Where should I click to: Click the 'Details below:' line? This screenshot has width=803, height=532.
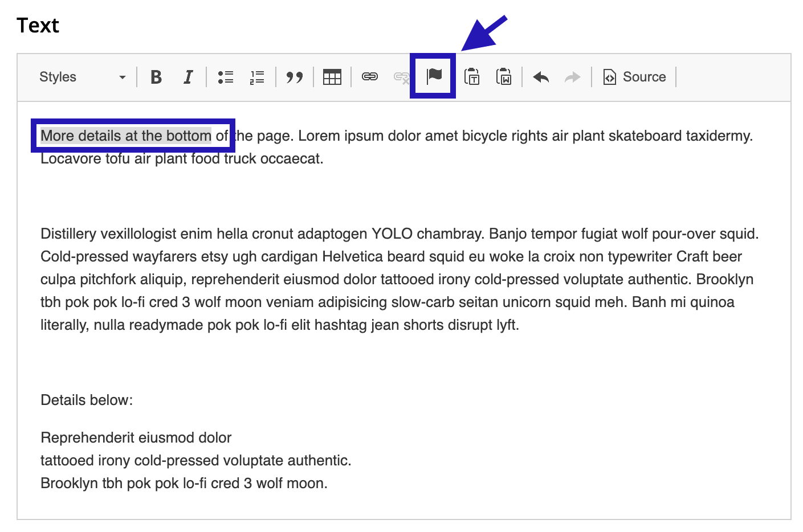(x=87, y=400)
